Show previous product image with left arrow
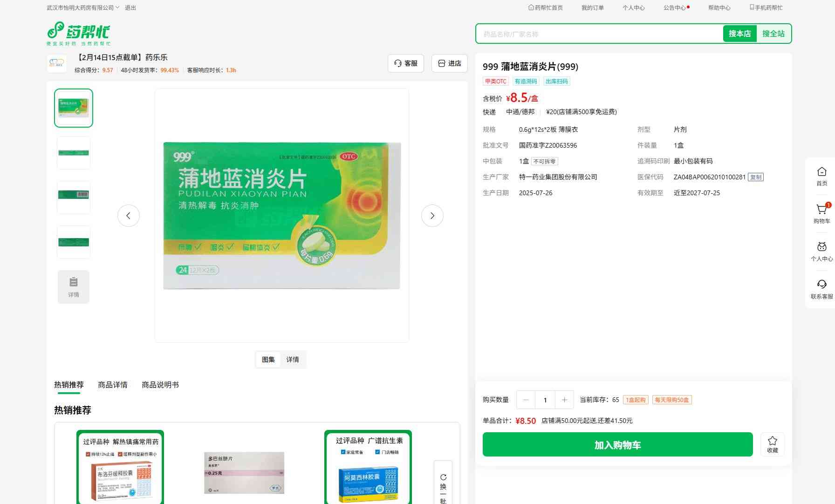This screenshot has width=835, height=504. 129,216
